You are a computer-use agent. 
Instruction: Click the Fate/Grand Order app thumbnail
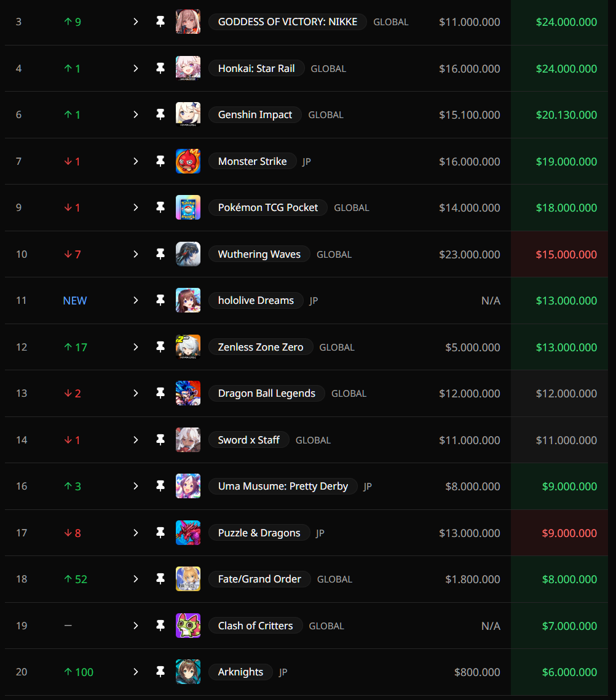point(188,579)
